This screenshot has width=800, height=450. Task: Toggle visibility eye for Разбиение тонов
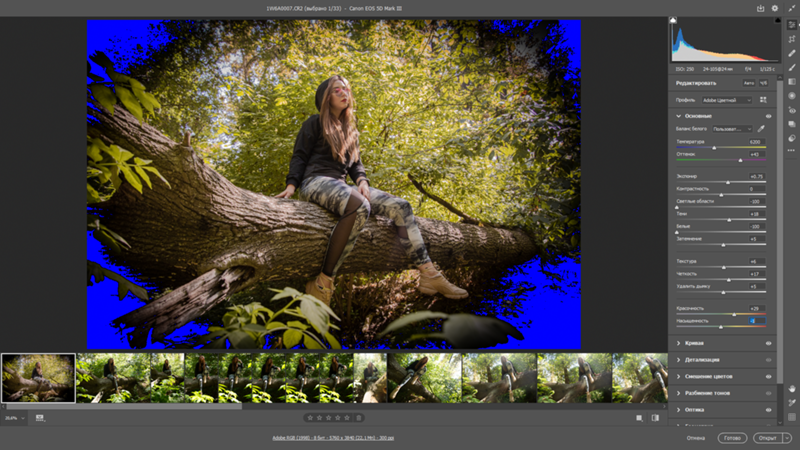pyautogui.click(x=768, y=393)
